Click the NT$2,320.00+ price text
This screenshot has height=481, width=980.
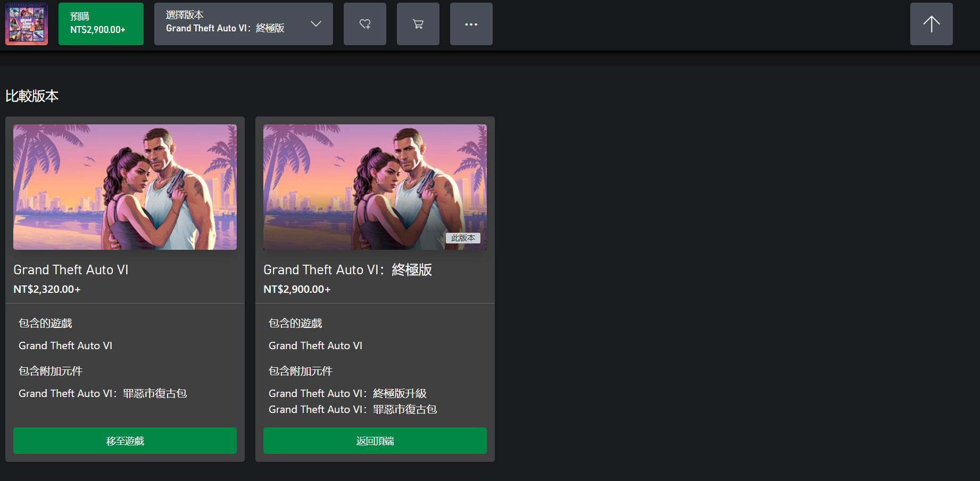(x=47, y=289)
